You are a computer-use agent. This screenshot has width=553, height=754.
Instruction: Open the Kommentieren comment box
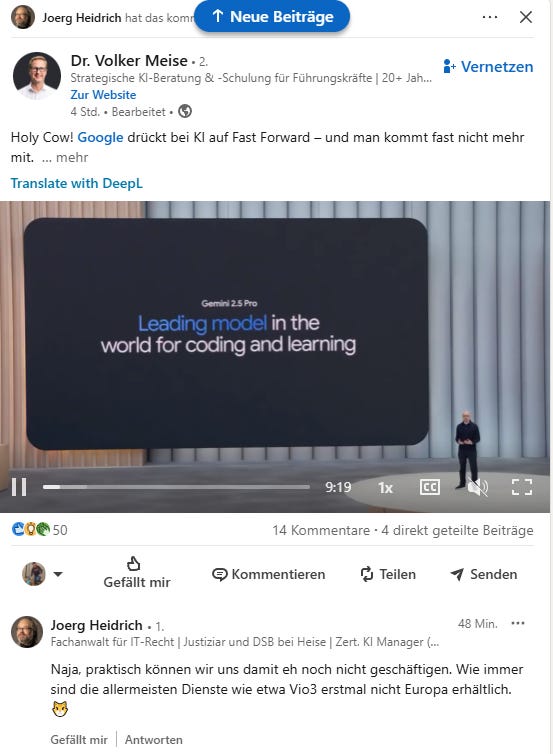pos(268,574)
